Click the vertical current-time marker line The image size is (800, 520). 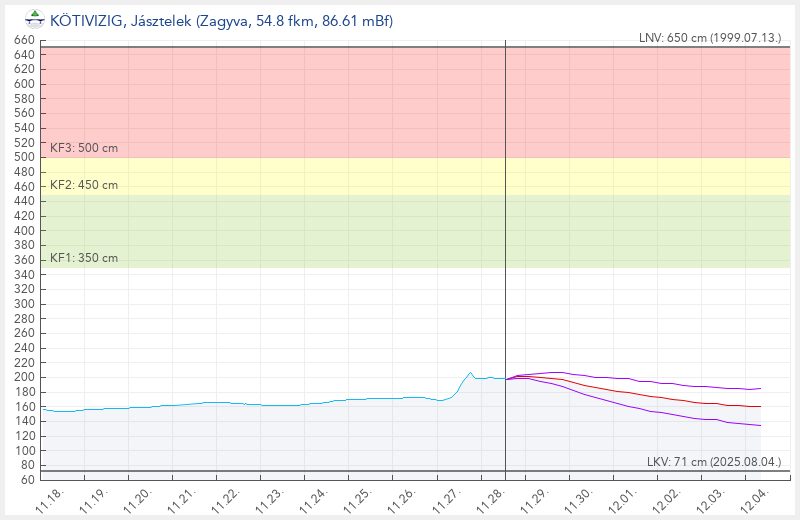[506, 300]
